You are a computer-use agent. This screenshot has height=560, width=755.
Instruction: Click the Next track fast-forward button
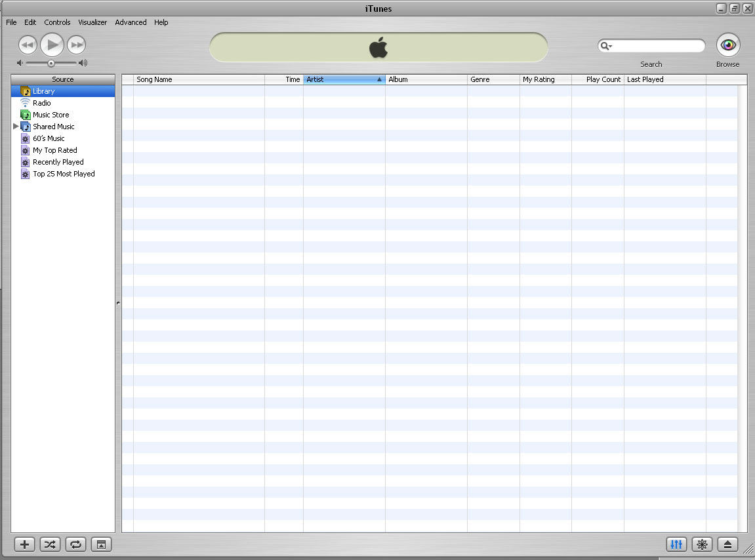(77, 45)
